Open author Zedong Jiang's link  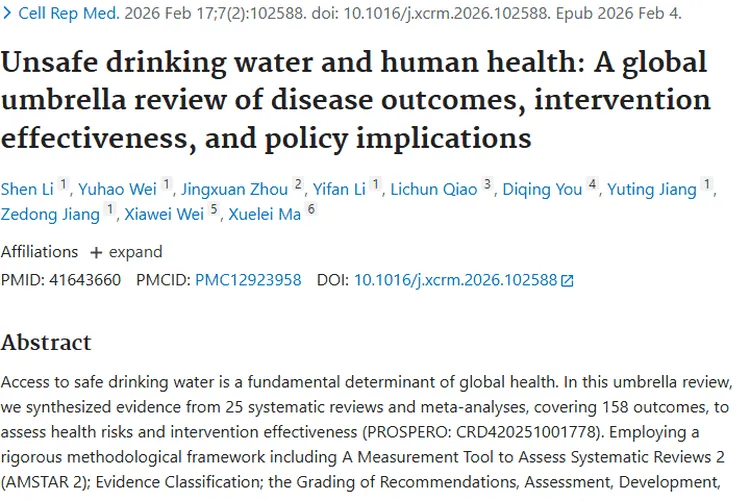50,214
